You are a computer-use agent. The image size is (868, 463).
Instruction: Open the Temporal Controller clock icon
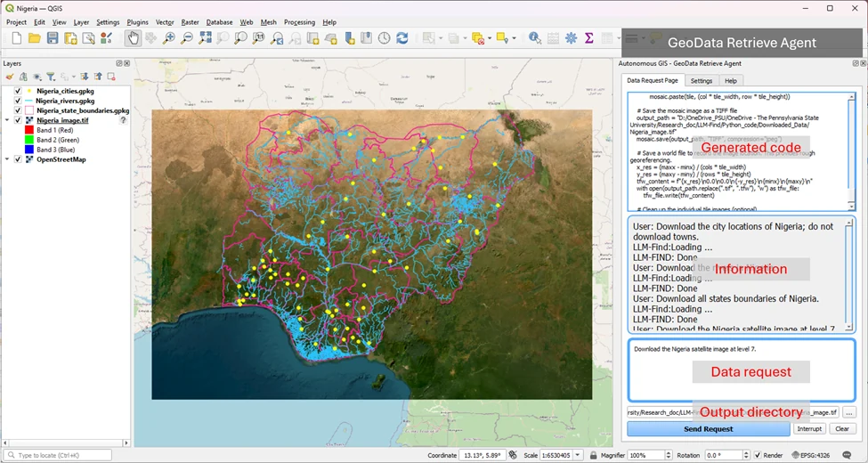tap(385, 37)
